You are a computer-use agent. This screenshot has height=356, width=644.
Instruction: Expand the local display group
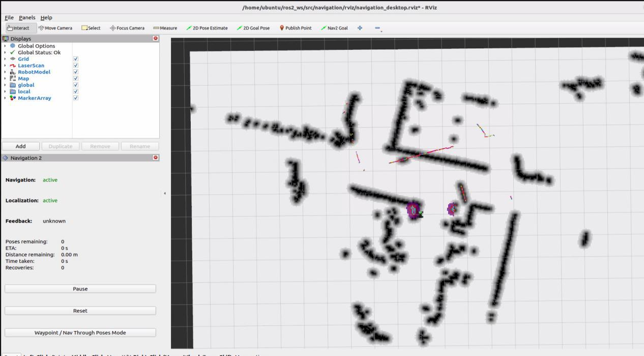(5, 92)
